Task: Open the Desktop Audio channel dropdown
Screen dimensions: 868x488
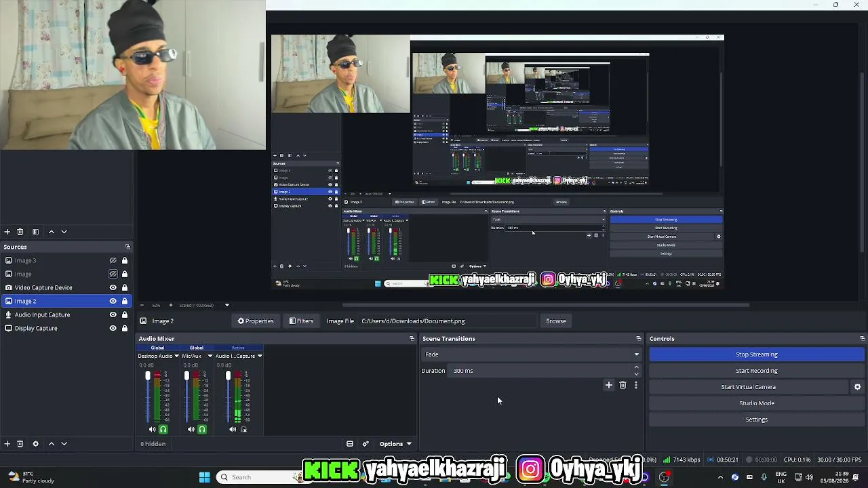Action: point(176,356)
